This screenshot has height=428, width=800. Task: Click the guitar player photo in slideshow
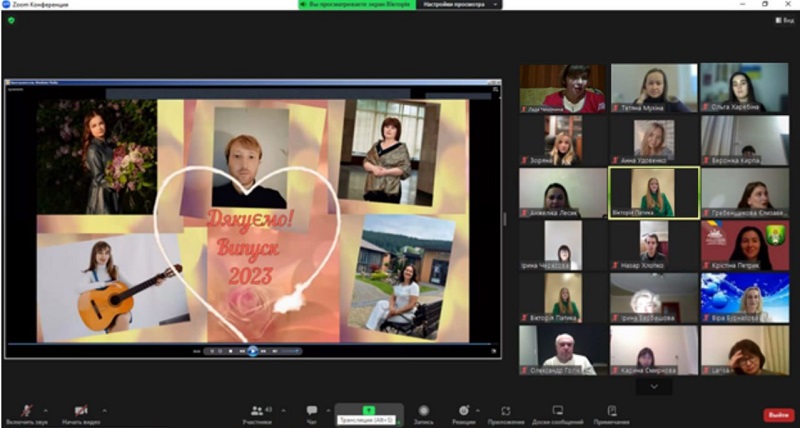(x=113, y=287)
